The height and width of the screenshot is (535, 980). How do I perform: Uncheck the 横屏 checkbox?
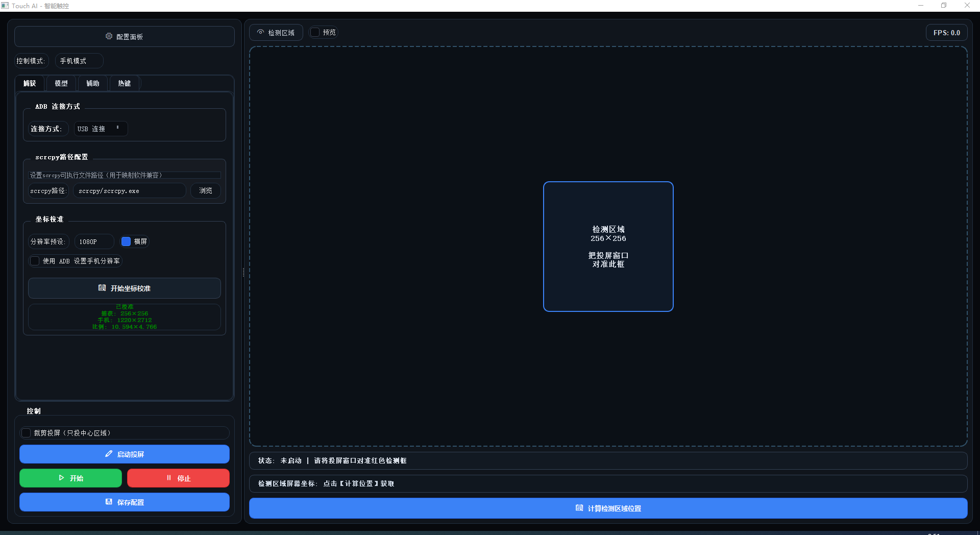pos(126,241)
